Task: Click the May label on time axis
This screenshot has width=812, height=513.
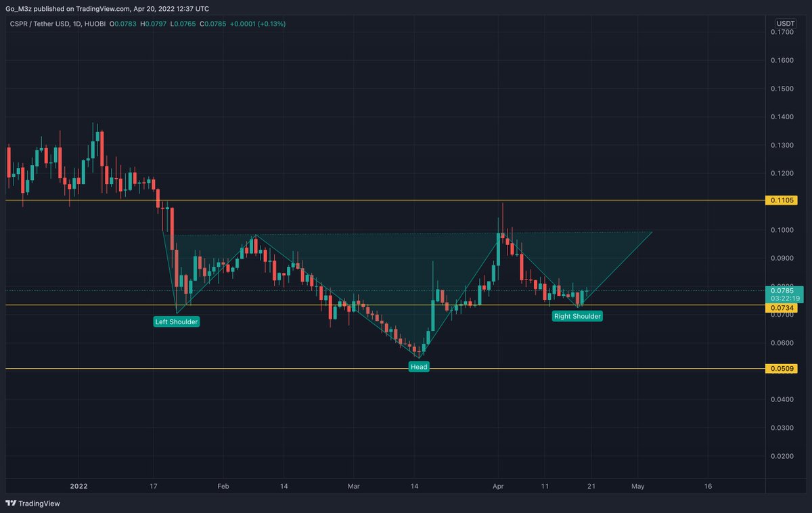Action: click(637, 486)
